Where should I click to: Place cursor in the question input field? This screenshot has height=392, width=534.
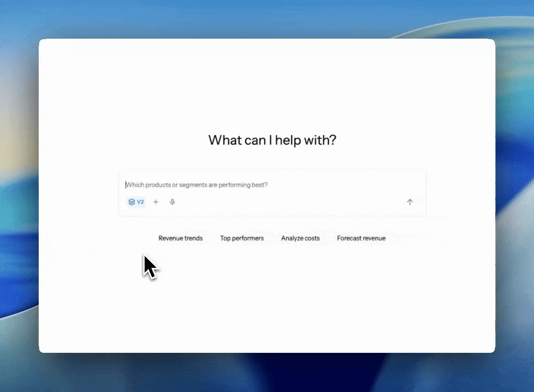tap(245, 185)
